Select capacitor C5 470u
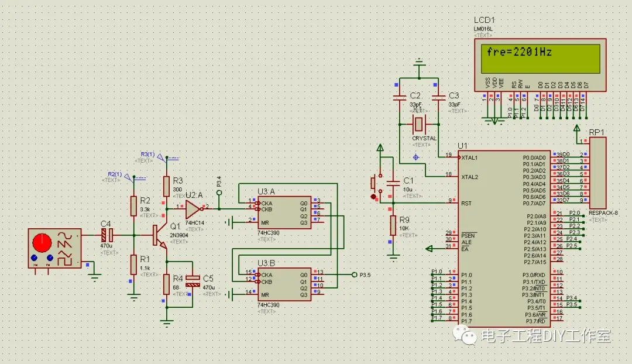Screen dimensions: 632x364 point(193,281)
